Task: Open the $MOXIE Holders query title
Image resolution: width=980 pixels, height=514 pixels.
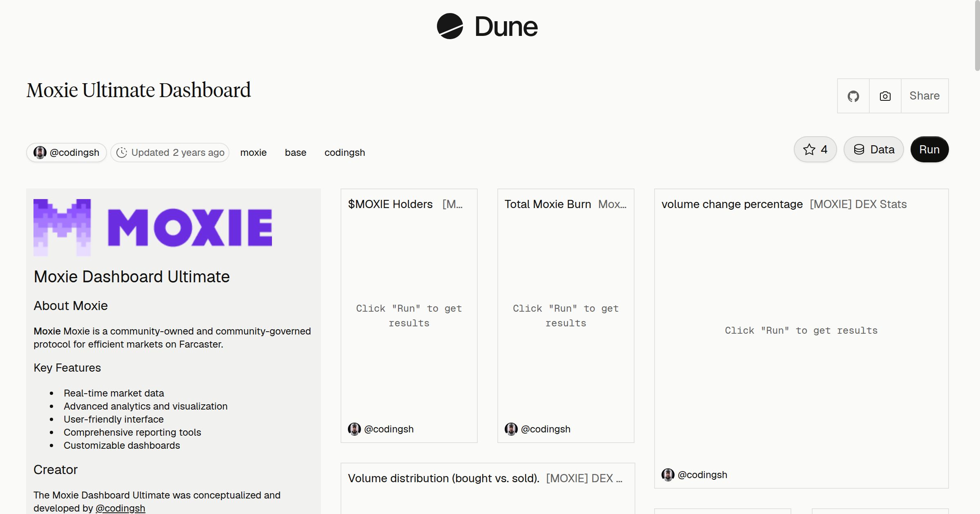Action: pos(390,204)
